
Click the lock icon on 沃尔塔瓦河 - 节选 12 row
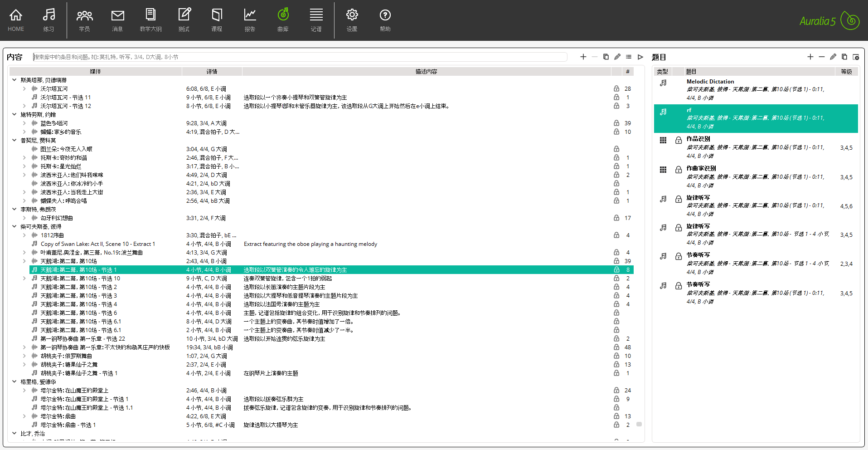coord(616,106)
